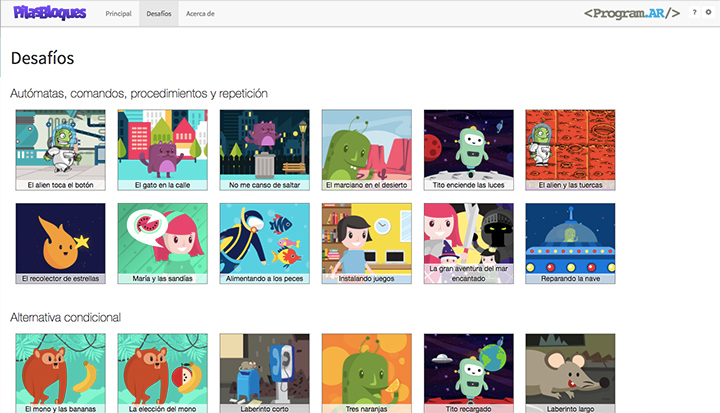
Task: Open the Acerca de tab
Action: [x=200, y=15]
